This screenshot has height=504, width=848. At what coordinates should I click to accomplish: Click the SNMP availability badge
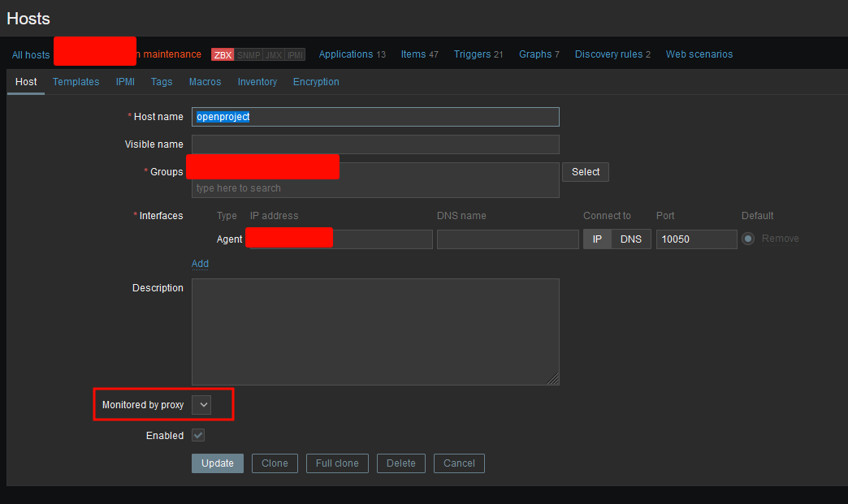tap(249, 54)
